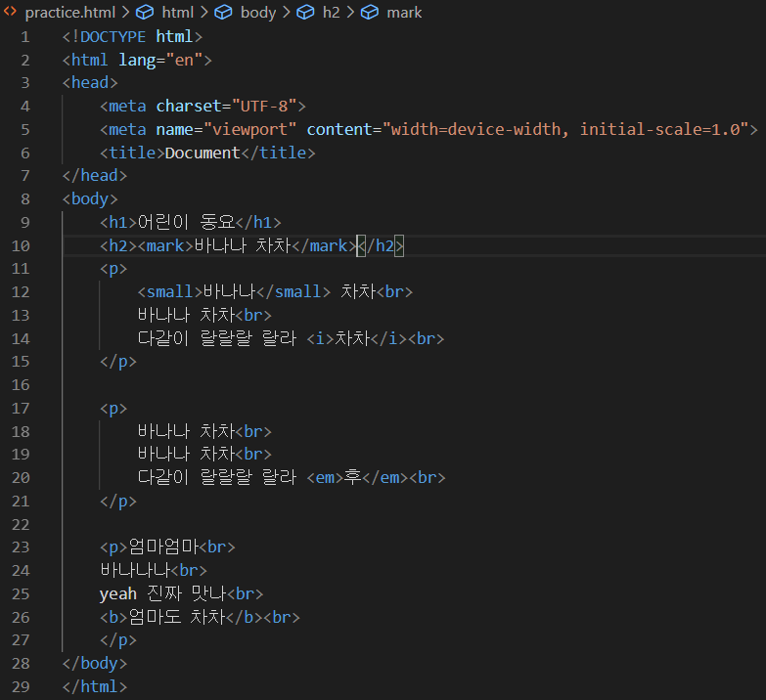Click the 엄마엄마 text on line 23

coord(163,547)
